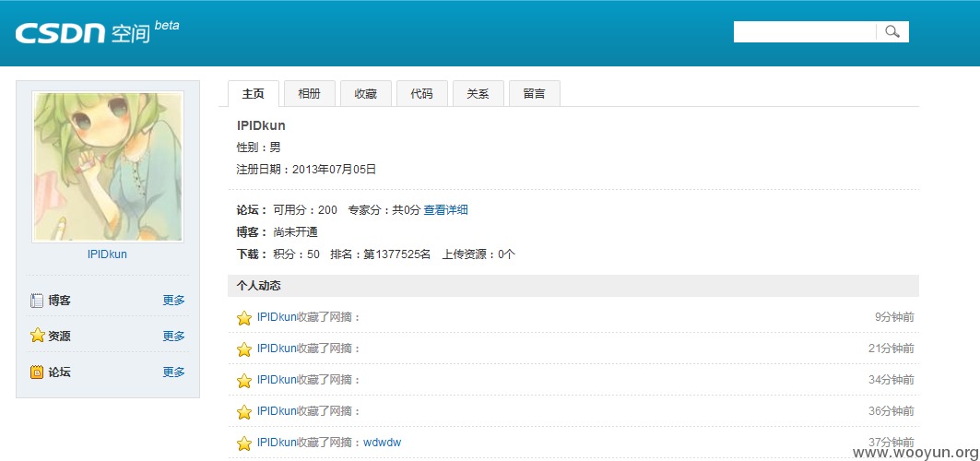Screen dimensions: 980x461
Task: Click the 专家分:共0分 text
Action: 384,210
